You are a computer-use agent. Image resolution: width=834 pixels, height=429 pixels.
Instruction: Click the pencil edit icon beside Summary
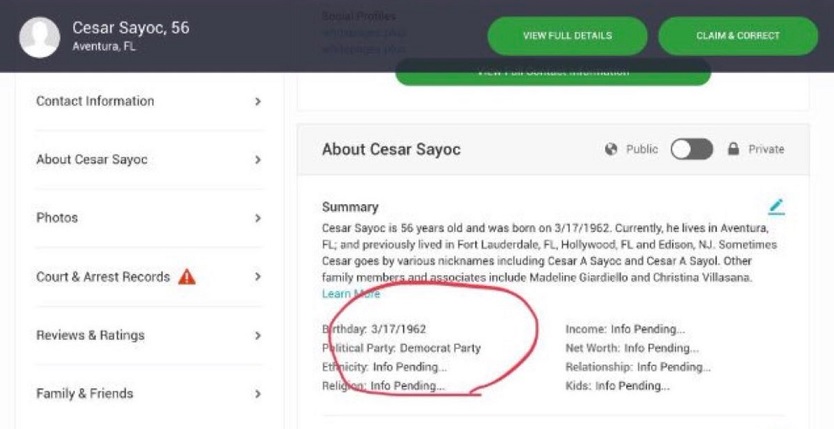pos(777,207)
